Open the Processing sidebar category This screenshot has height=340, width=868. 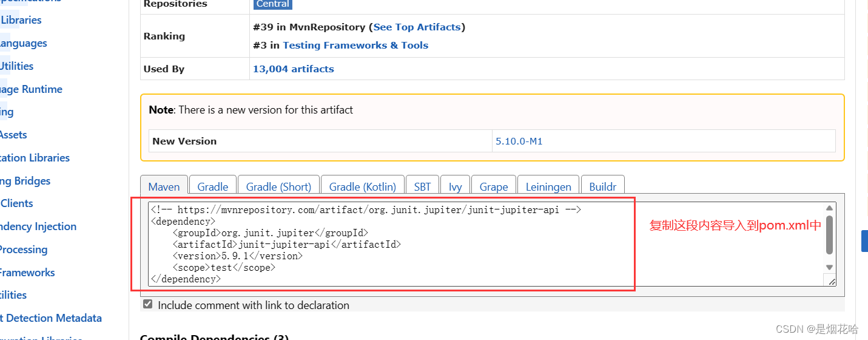click(x=24, y=250)
